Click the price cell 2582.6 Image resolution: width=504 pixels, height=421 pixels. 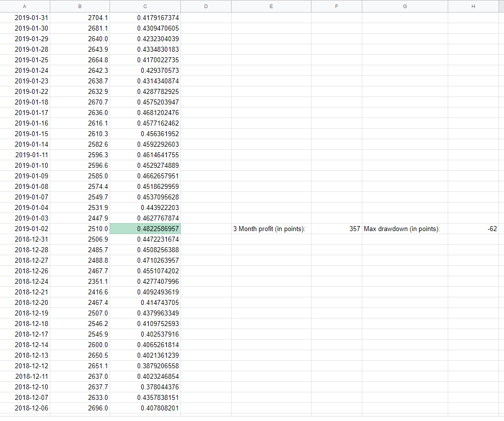pyautogui.click(x=80, y=144)
